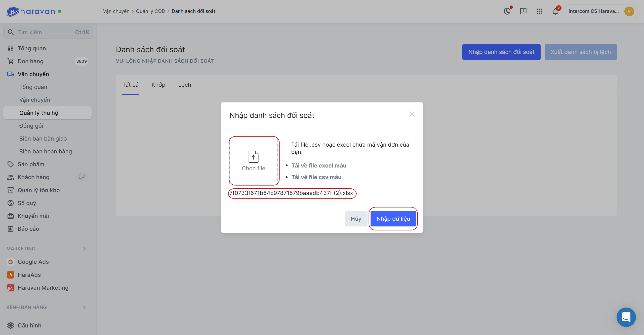Switch to the Khớp tab
The height and width of the screenshot is (335, 644).
158,85
